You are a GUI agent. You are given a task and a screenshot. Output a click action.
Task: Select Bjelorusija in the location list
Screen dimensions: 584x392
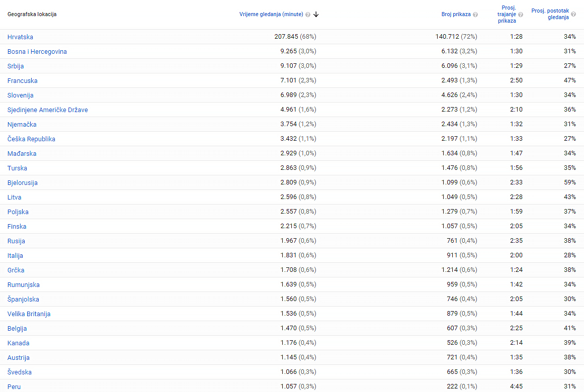click(x=22, y=183)
